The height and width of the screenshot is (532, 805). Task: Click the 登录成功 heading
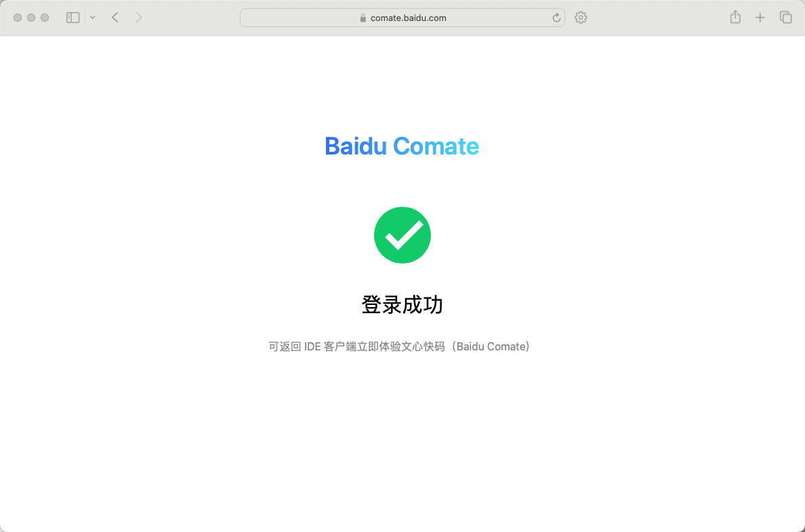pyautogui.click(x=402, y=304)
